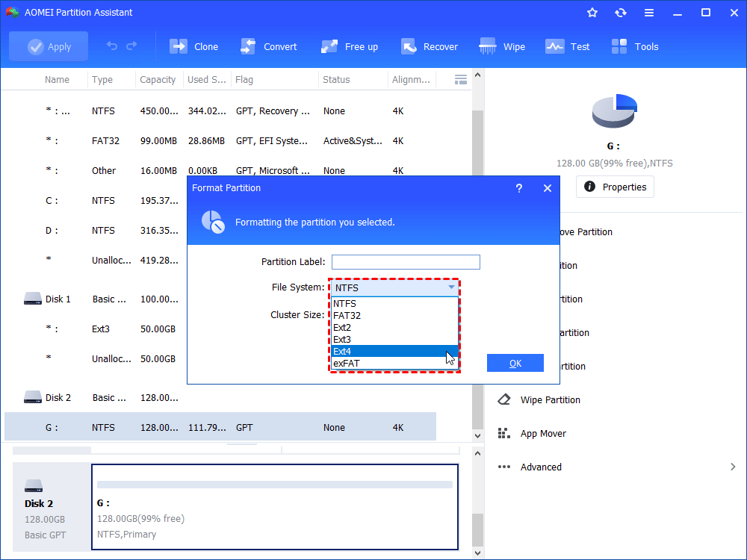Screen dimensions: 747x560
Task: Click the G: usage bar in disk map
Action: (x=275, y=485)
